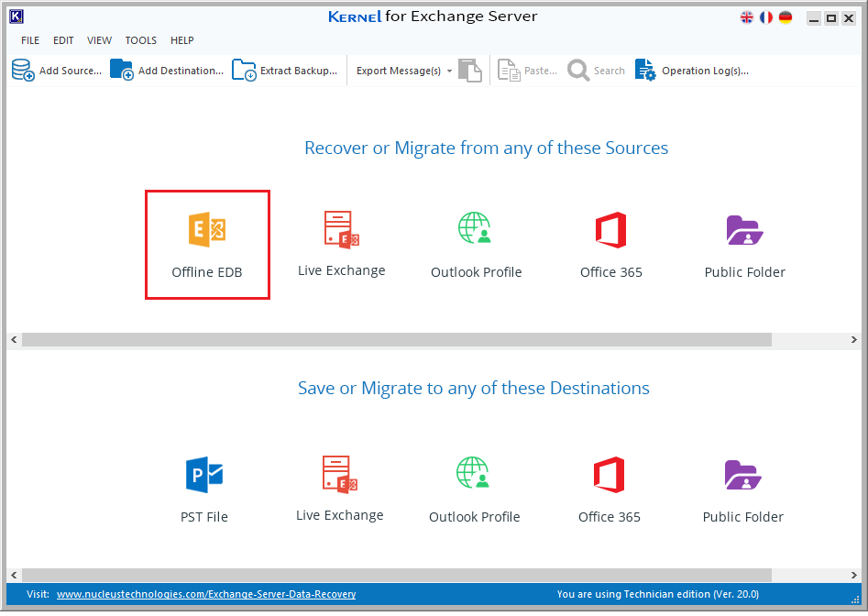Pick Outlook Profile under Sources

476,245
